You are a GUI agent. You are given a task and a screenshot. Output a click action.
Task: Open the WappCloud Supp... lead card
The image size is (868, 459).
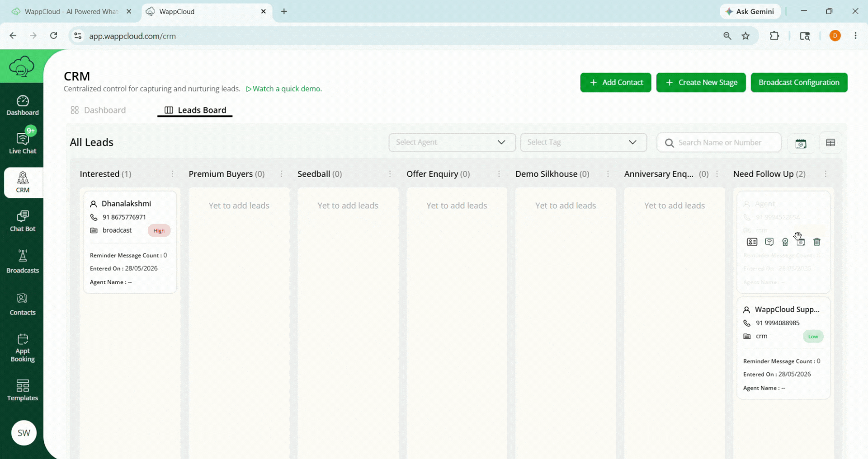point(783,348)
